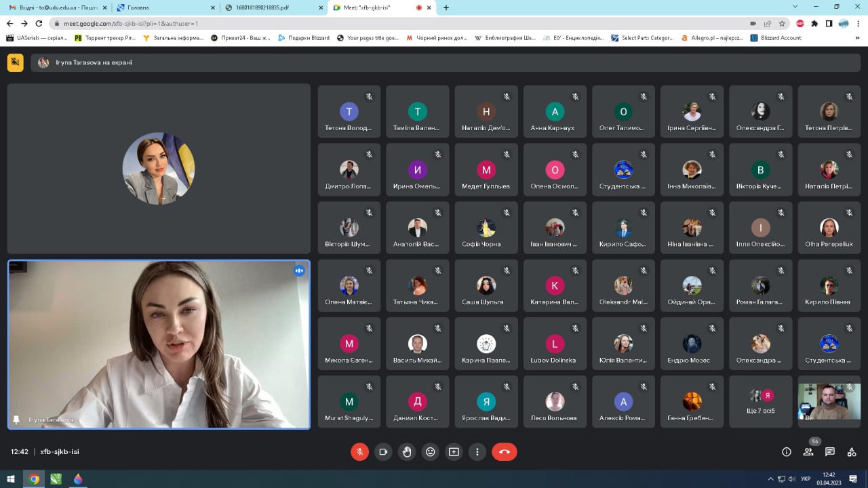The height and width of the screenshot is (488, 868).
Task: Switch to the 1680181890218035.pdf tab
Action: tap(271, 7)
